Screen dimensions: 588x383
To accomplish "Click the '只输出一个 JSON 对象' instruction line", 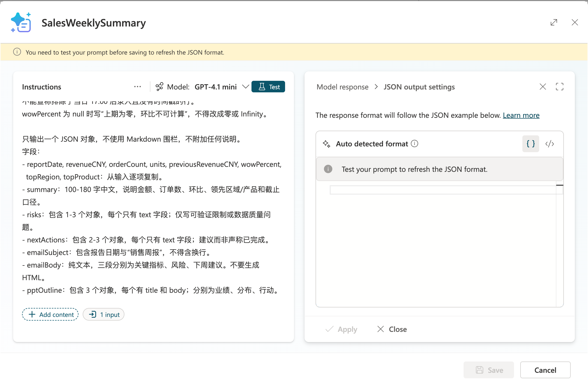I will pyautogui.click(x=132, y=139).
